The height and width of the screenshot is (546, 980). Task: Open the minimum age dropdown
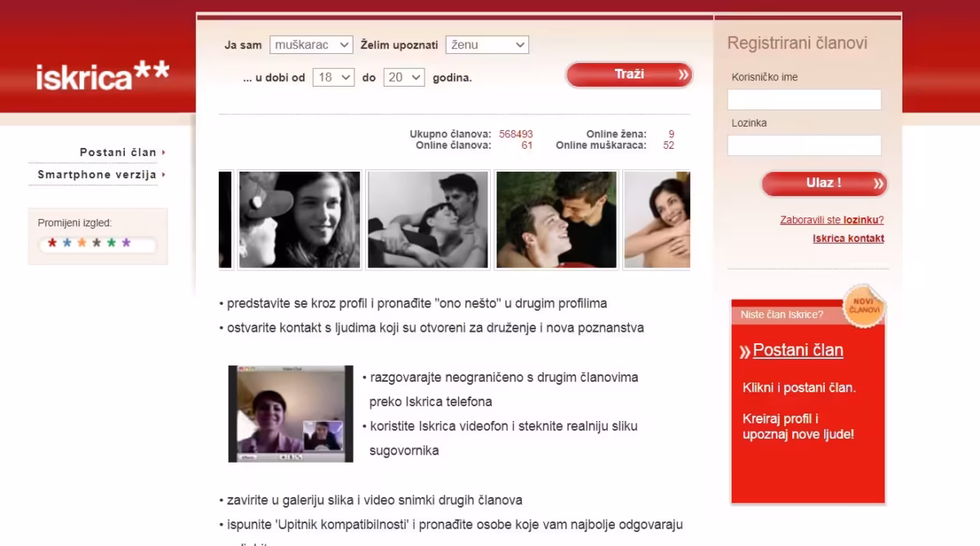333,78
